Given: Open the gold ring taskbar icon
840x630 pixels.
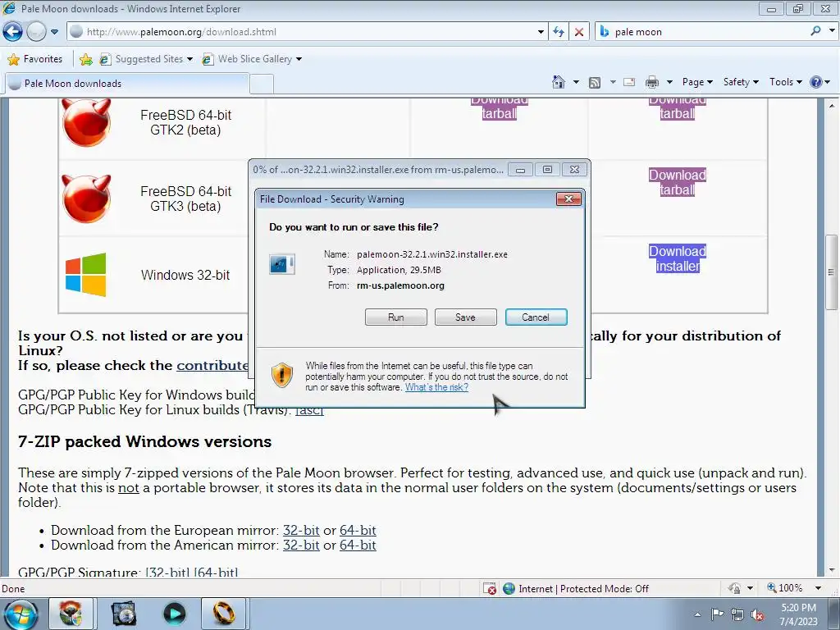Looking at the screenshot, I should point(224,614).
